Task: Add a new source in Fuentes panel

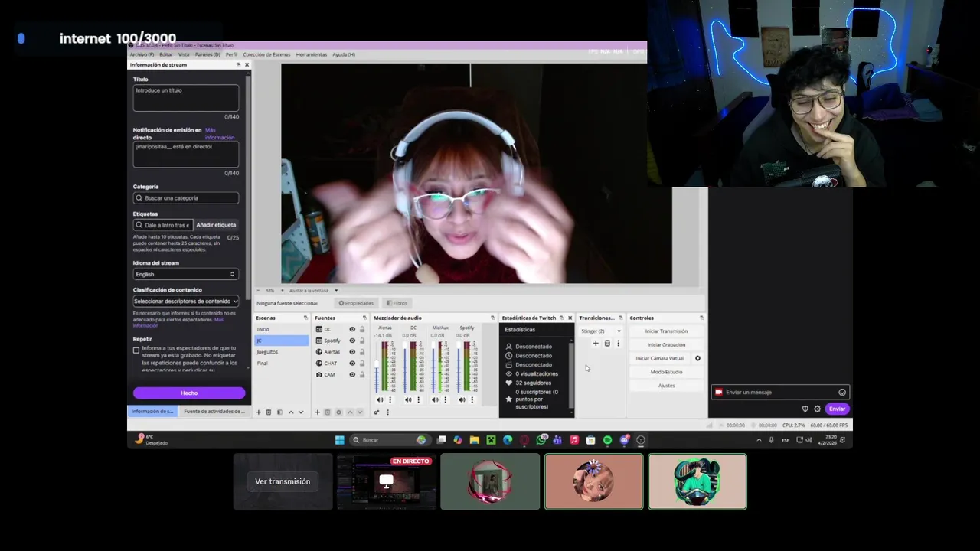Action: (x=318, y=412)
